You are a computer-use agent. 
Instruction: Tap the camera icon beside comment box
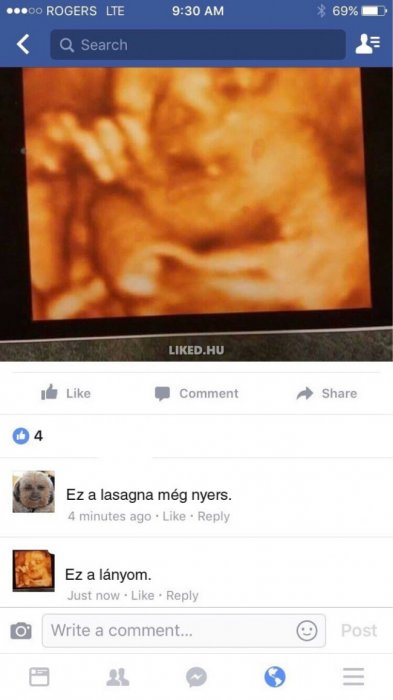pyautogui.click(x=21, y=630)
